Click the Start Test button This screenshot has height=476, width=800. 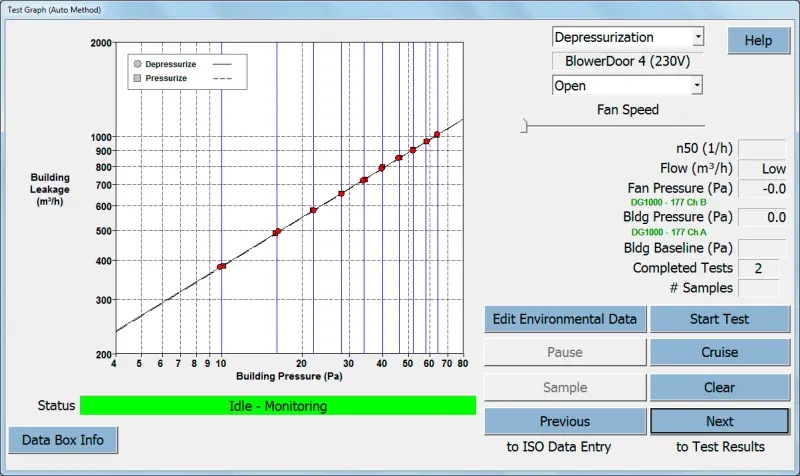coord(719,320)
